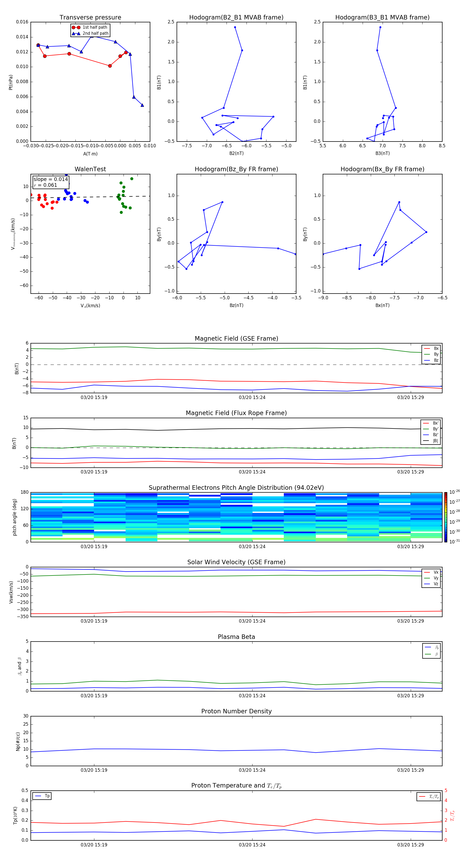Click 'Solar Wind Velocity (GSE Frame)' title
This screenshot has height=868, width=473.
[236, 562]
